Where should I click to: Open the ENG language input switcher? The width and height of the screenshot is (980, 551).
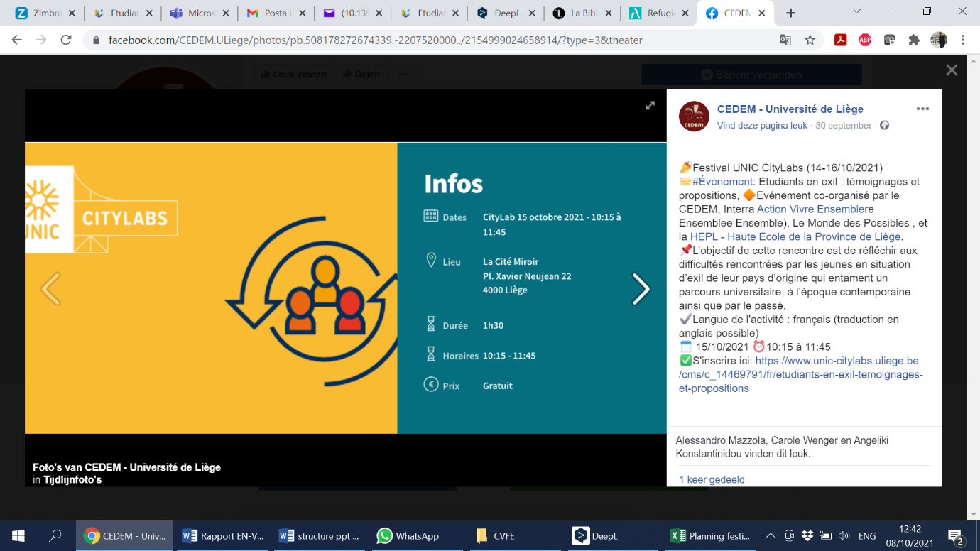tap(866, 536)
